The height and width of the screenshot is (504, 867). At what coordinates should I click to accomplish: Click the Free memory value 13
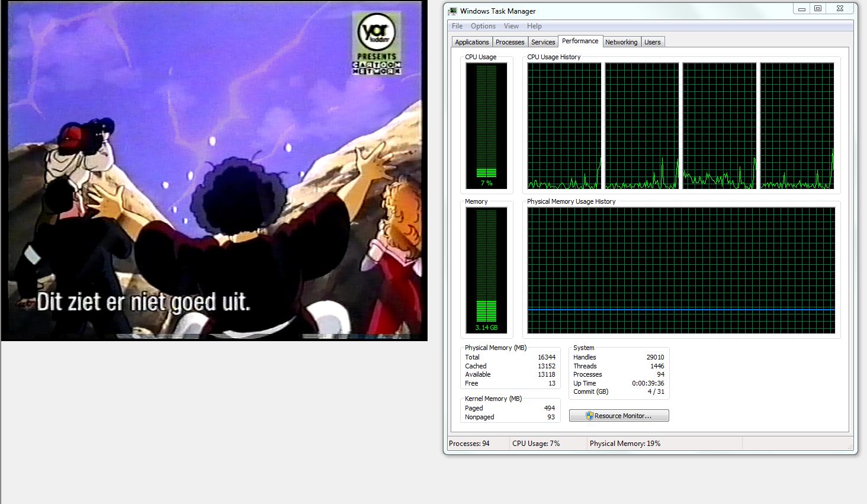552,383
